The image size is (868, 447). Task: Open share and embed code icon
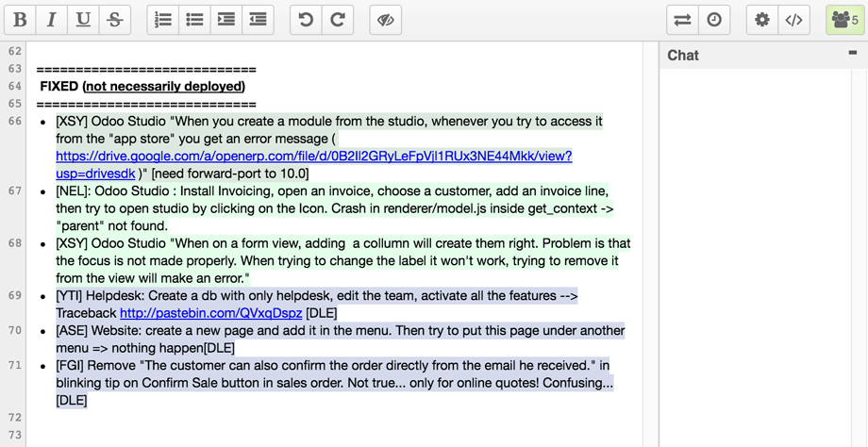pos(793,20)
